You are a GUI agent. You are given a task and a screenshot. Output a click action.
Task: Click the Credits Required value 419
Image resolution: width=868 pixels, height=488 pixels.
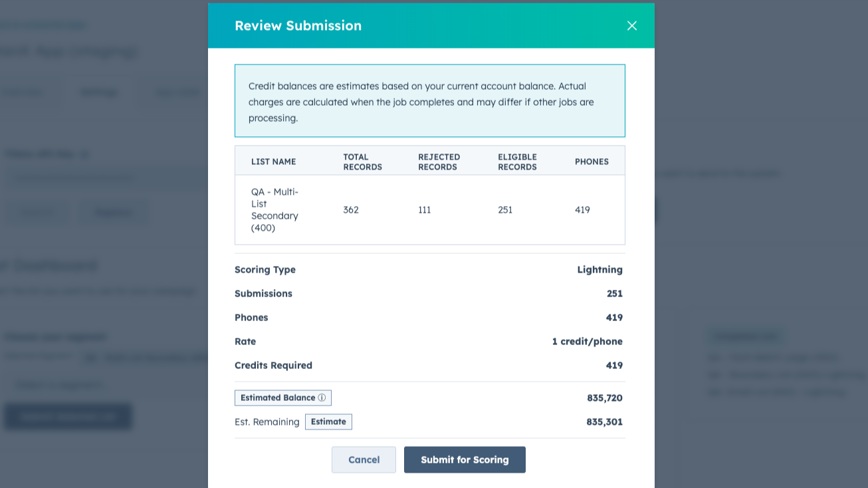pyautogui.click(x=615, y=365)
